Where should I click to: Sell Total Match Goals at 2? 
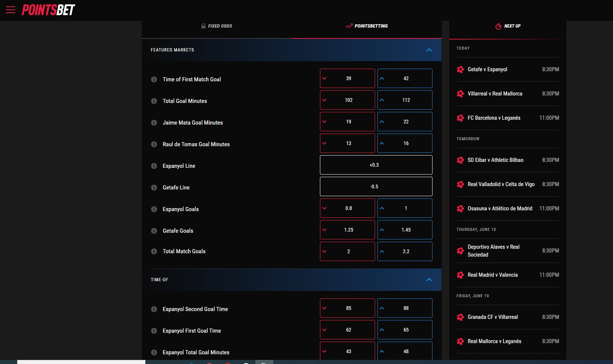pos(348,251)
